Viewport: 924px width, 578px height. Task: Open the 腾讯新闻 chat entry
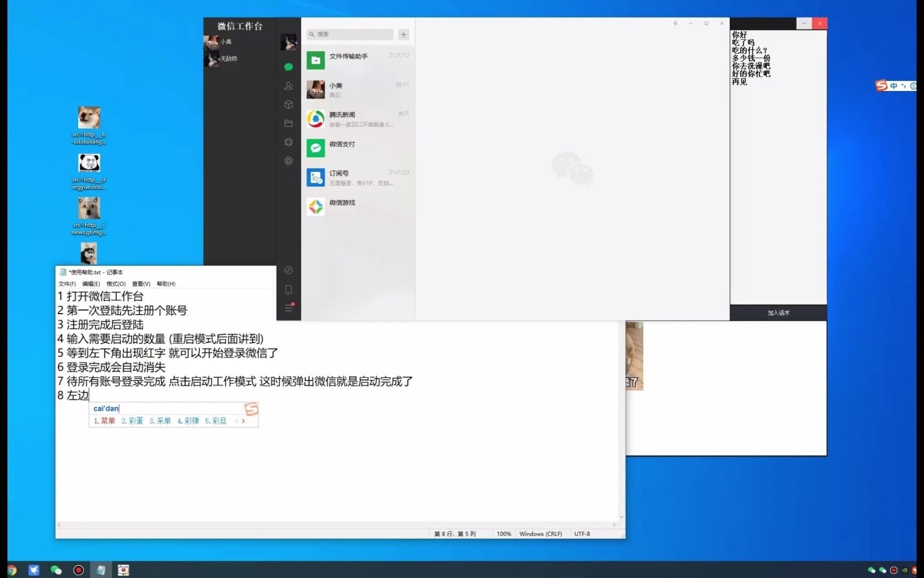pyautogui.click(x=358, y=119)
